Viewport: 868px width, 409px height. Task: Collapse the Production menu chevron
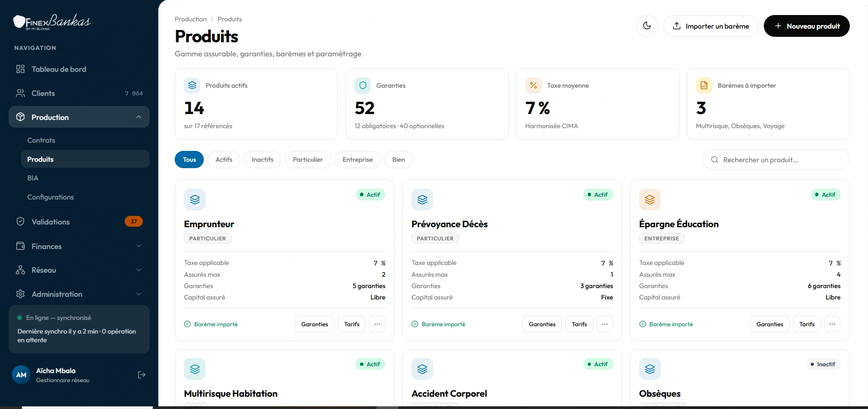point(139,117)
